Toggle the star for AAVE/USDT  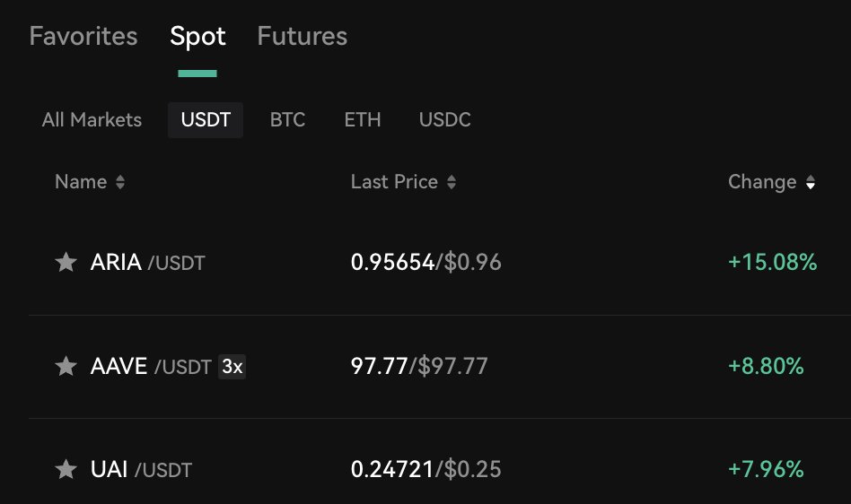coord(66,366)
